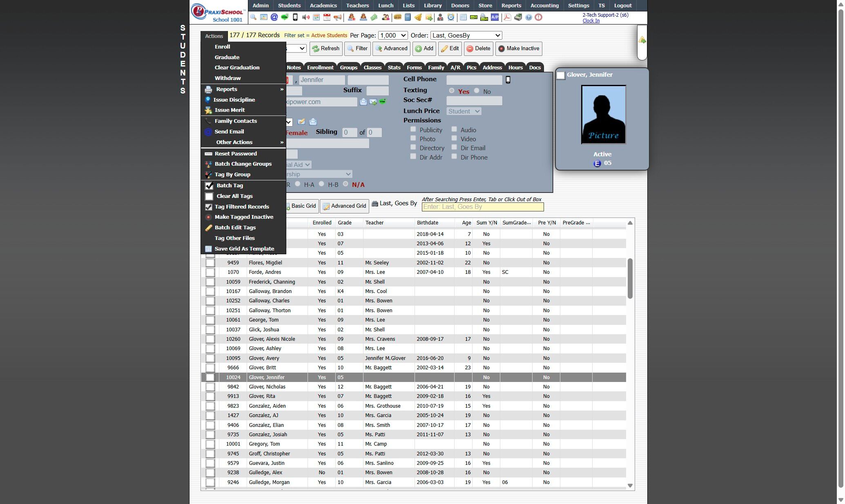Click the PDF icon in top toolbar
Viewport: 845px width, 504px height.
pos(507,18)
